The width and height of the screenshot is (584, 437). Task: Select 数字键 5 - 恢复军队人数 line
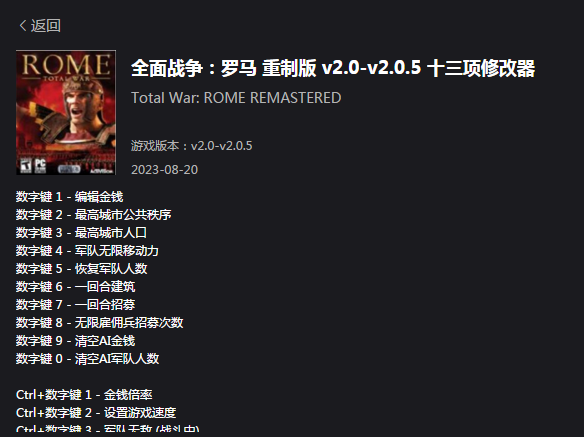pos(82,269)
